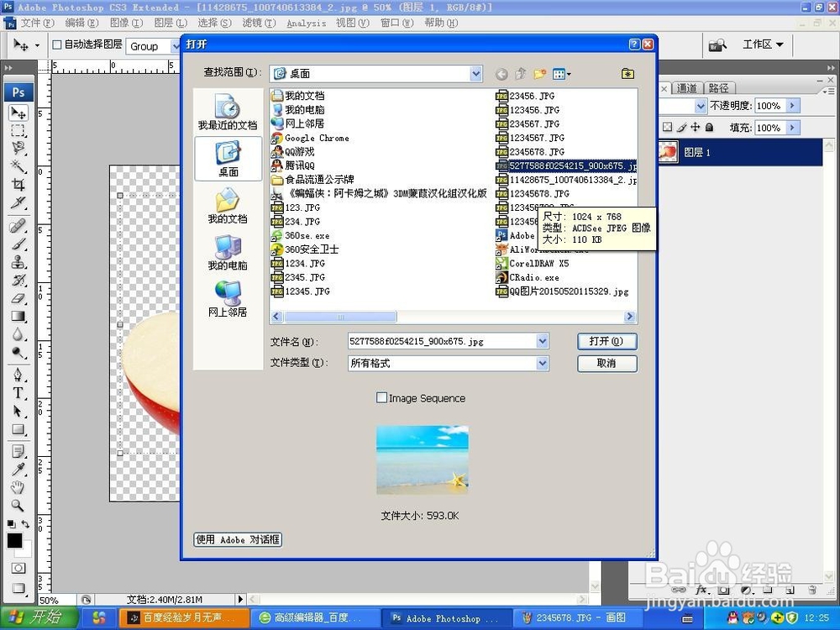The width and height of the screenshot is (840, 630).
Task: Enable the Image Sequence checkbox
Action: tap(382, 397)
